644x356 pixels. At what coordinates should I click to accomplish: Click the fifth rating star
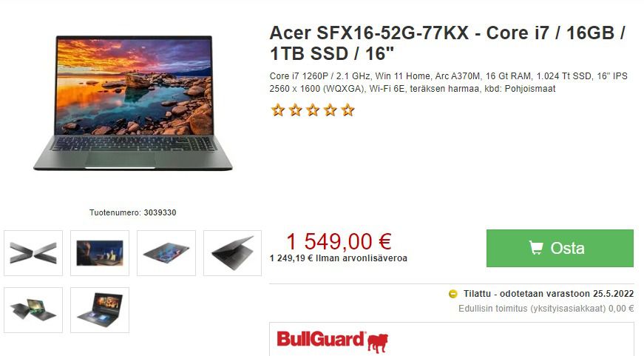(348, 110)
